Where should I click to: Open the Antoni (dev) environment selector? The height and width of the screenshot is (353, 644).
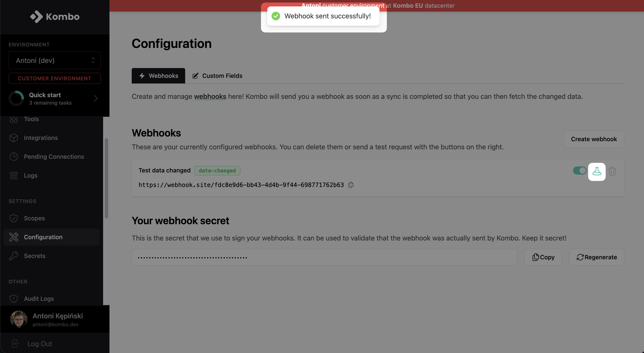[55, 60]
